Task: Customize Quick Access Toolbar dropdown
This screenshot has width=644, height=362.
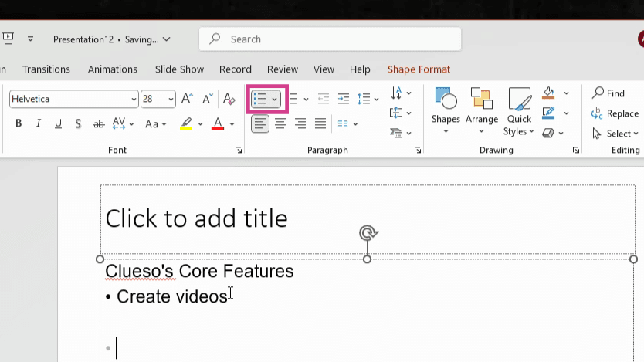Action: [x=30, y=39]
